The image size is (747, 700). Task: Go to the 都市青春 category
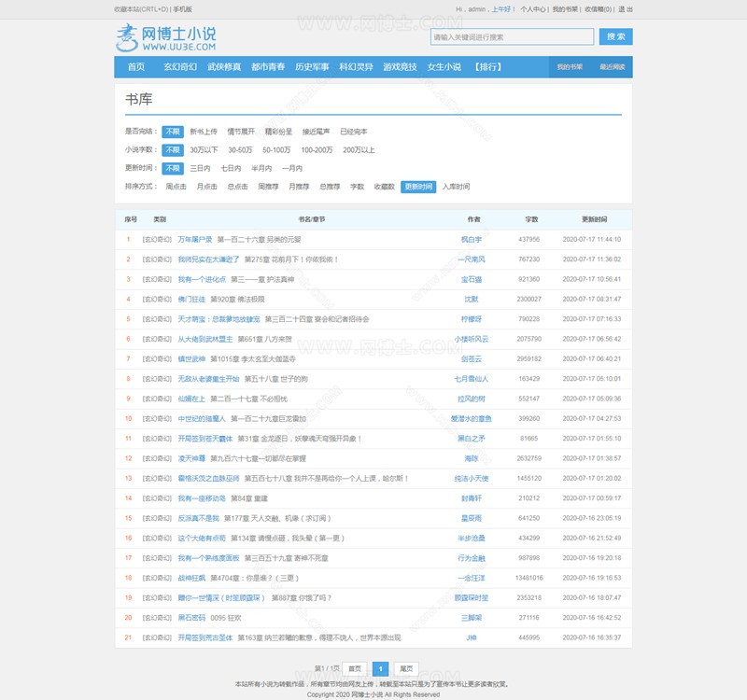pos(268,67)
